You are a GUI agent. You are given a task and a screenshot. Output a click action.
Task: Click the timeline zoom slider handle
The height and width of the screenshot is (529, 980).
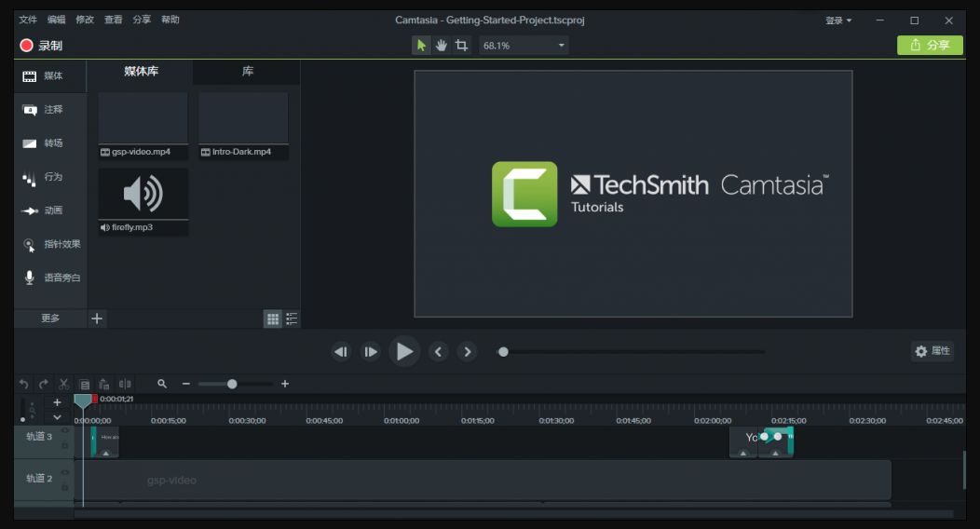[x=232, y=384]
